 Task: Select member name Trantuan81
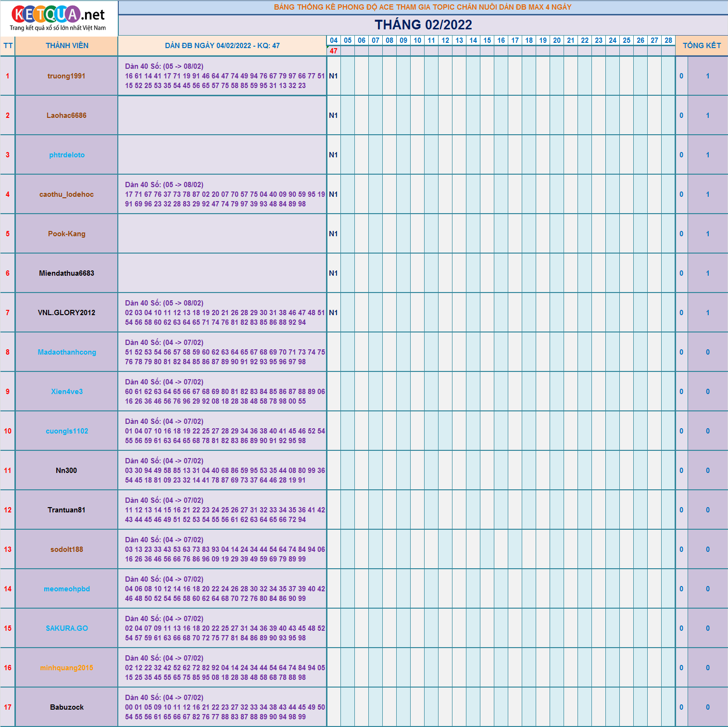(x=66, y=510)
